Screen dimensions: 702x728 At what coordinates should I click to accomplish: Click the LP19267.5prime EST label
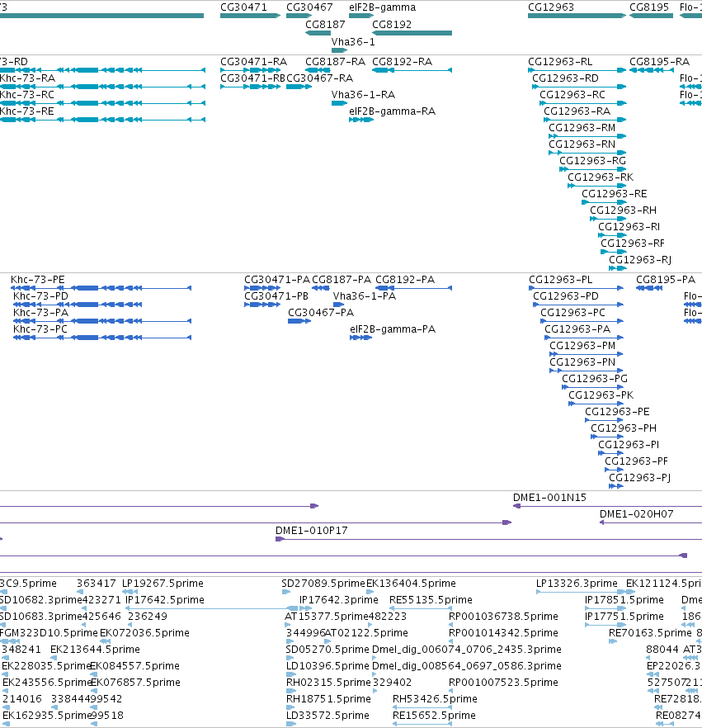click(163, 583)
